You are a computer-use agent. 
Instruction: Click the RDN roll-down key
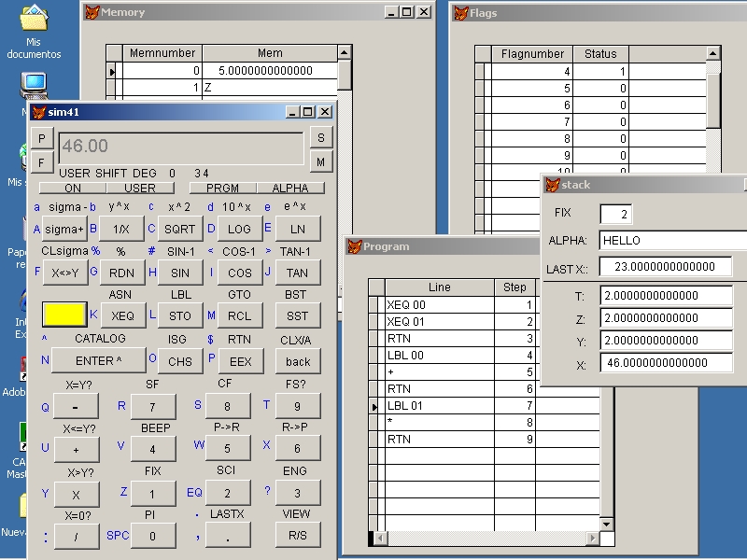coord(122,273)
